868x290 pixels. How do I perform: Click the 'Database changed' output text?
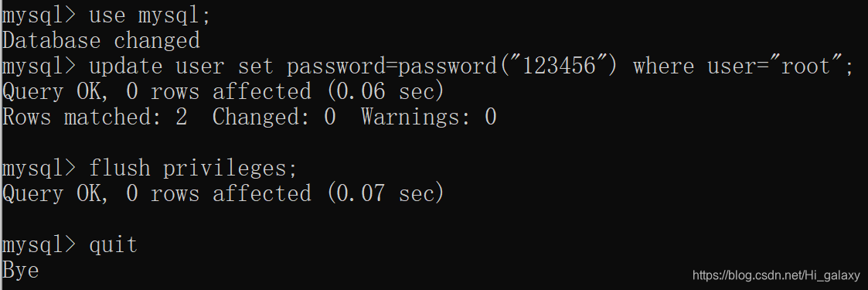(101, 40)
